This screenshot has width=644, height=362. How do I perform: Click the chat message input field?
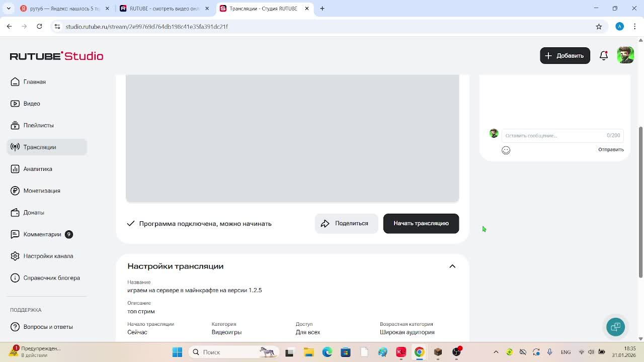tap(562, 135)
